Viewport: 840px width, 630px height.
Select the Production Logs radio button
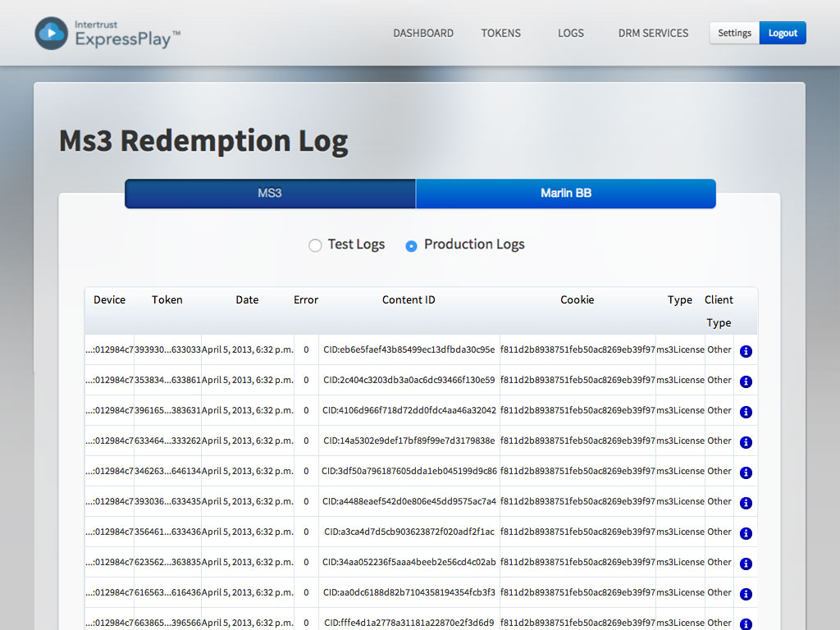click(411, 246)
